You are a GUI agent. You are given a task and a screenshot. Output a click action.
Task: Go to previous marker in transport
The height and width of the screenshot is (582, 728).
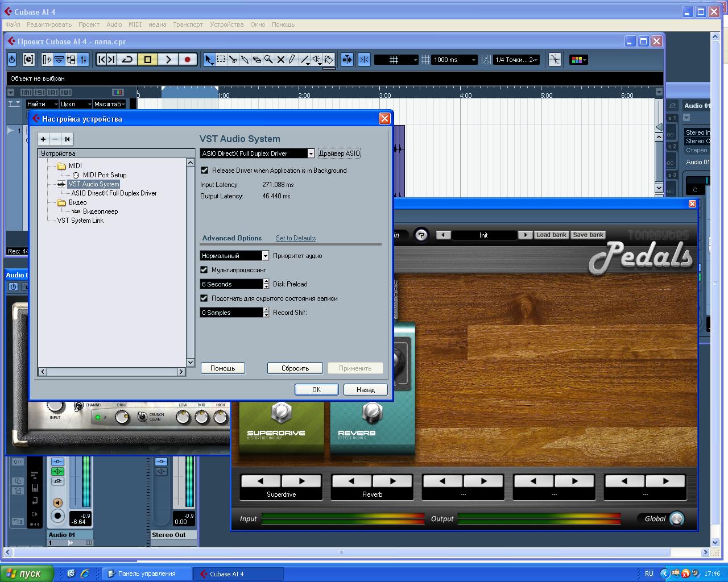102,60
